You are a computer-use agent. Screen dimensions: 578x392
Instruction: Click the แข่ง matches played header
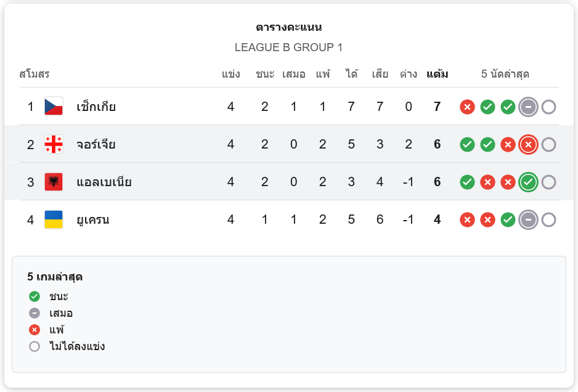tap(231, 75)
